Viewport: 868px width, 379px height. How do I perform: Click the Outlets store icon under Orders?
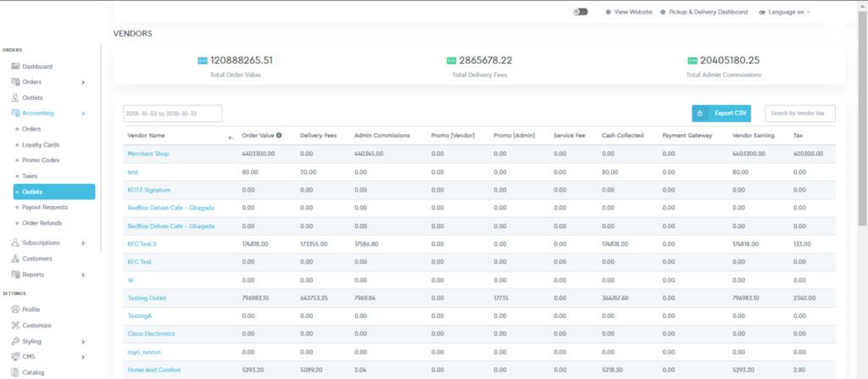(15, 98)
